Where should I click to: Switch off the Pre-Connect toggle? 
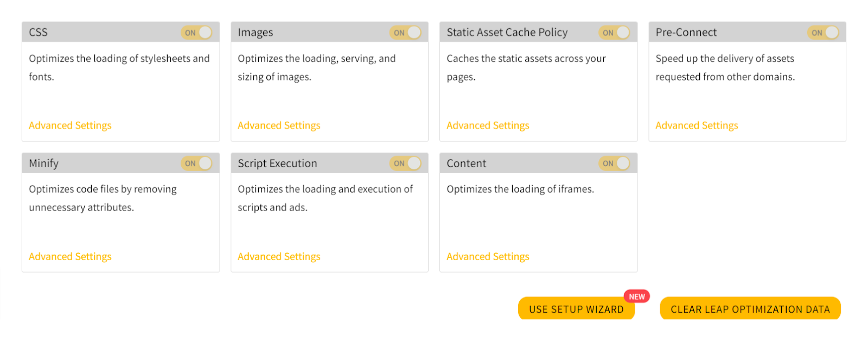point(823,33)
